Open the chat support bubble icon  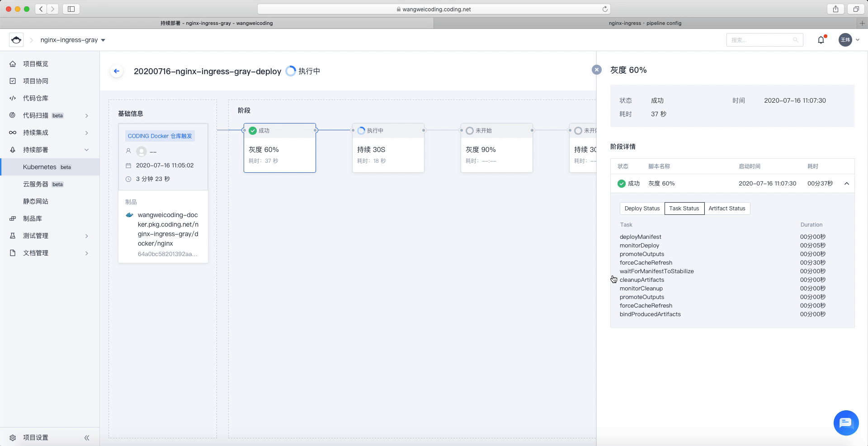click(846, 422)
